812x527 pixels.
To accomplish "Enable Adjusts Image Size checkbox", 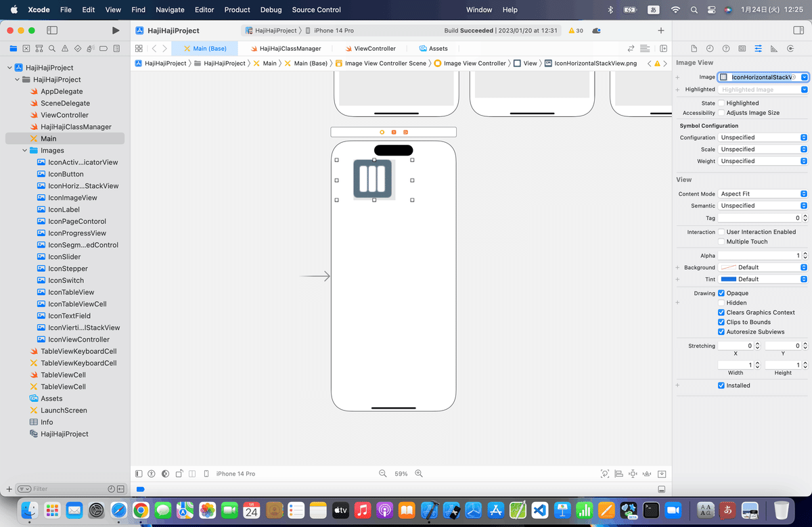I will [x=721, y=113].
